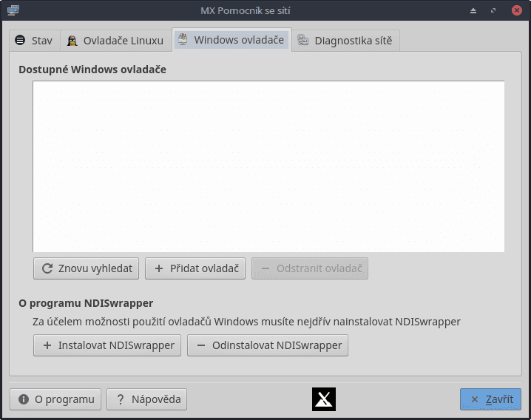This screenshot has height=420, width=531.
Task: Select the Windows ovladače tab
Action: click(232, 40)
